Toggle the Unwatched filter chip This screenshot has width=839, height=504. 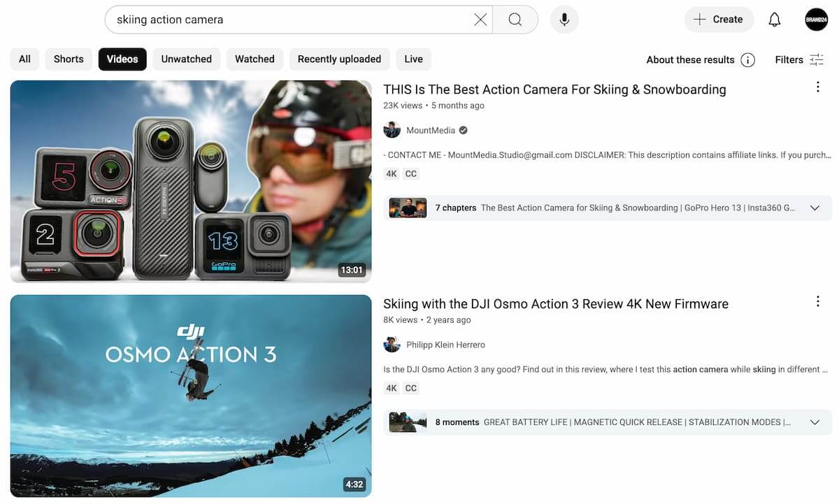[x=186, y=59]
